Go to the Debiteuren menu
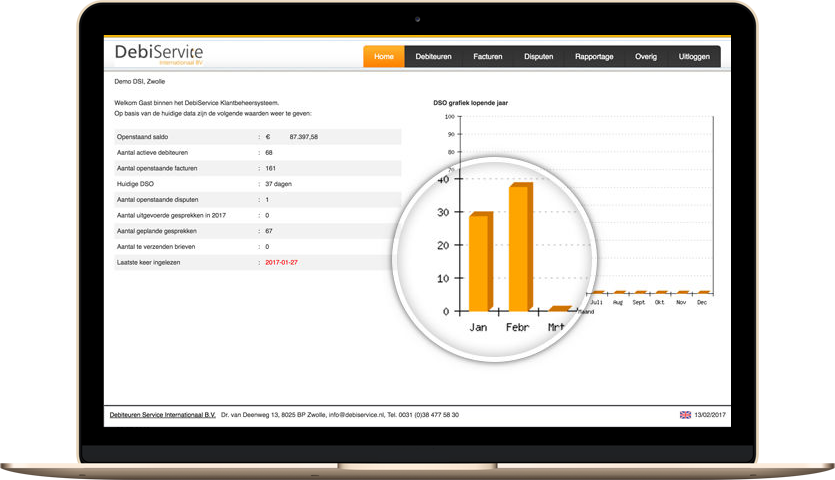 point(433,57)
